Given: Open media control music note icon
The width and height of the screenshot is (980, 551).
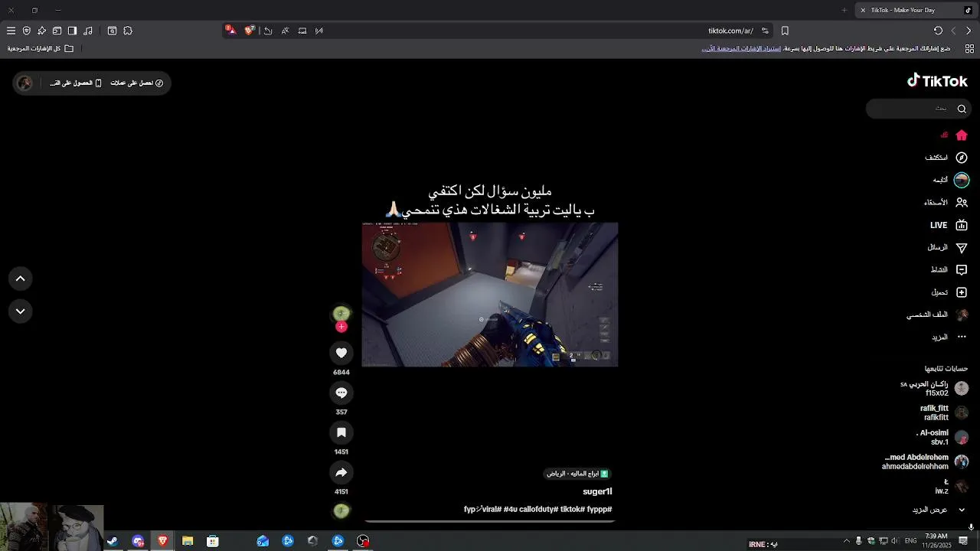Looking at the screenshot, I should [x=88, y=31].
